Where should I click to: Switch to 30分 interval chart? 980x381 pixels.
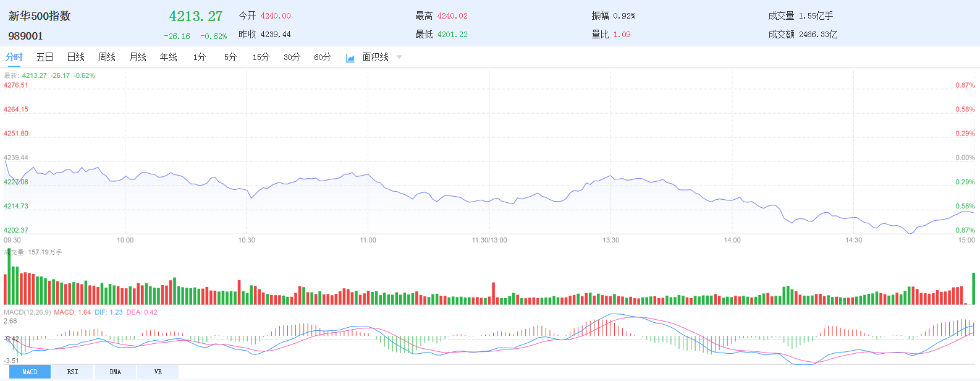[x=292, y=57]
